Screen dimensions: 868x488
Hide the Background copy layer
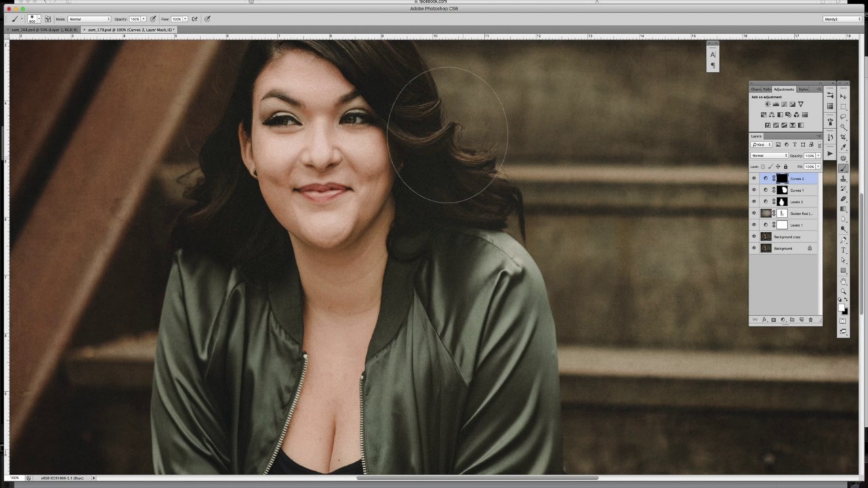[754, 237]
